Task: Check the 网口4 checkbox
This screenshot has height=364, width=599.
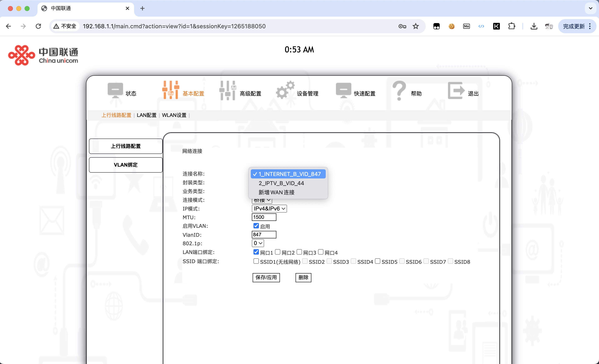Action: click(x=321, y=252)
